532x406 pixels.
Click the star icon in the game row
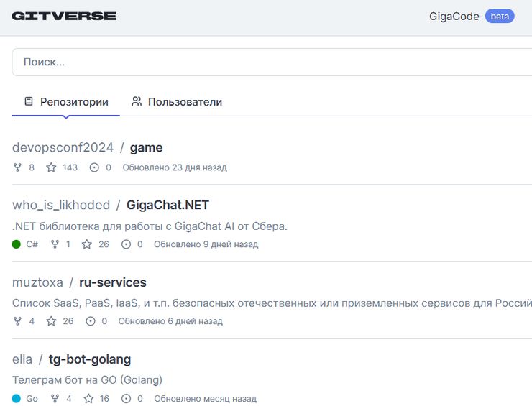click(x=51, y=167)
